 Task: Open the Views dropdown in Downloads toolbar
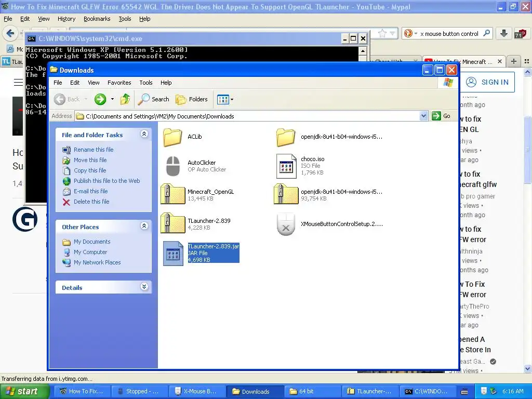pyautogui.click(x=225, y=99)
